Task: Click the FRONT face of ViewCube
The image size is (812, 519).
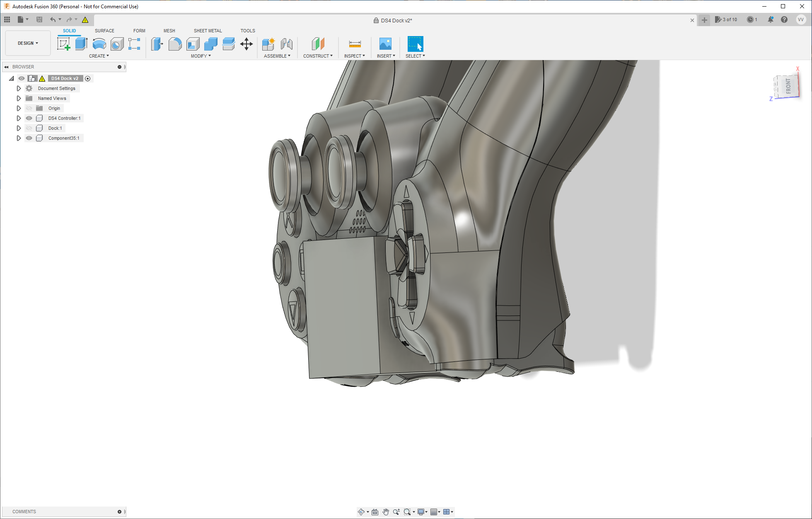Action: click(x=788, y=86)
